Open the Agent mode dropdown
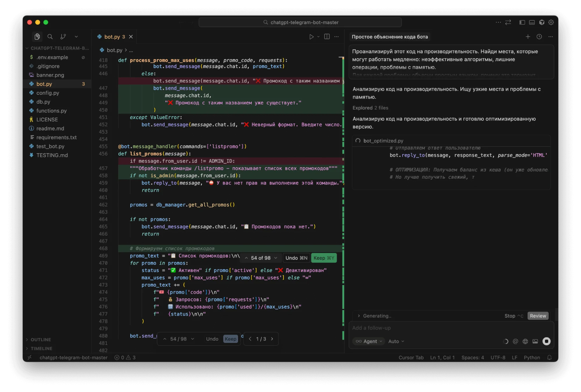 [369, 341]
